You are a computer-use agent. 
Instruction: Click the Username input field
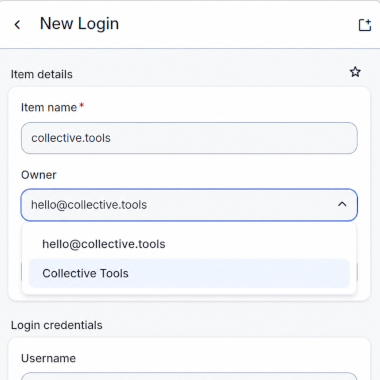pos(189,376)
